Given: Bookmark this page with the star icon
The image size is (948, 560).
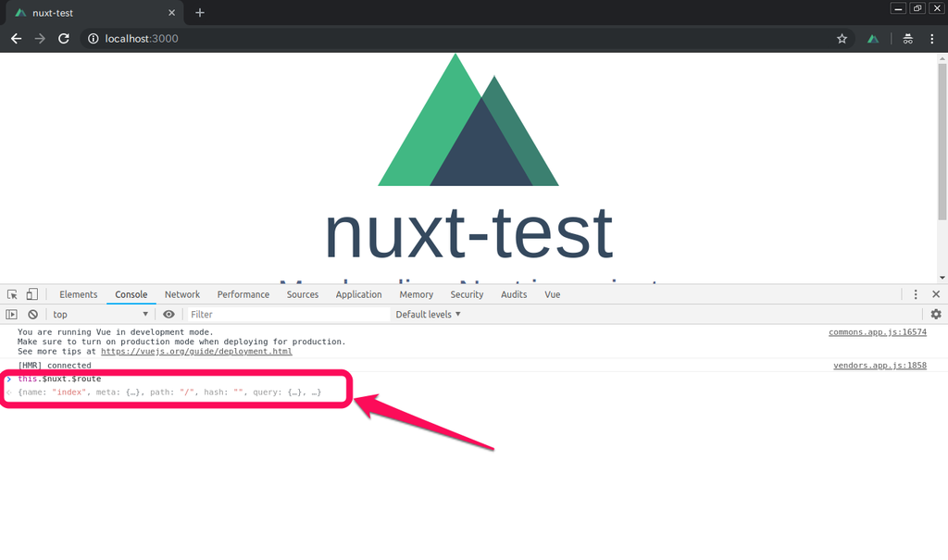Looking at the screenshot, I should (x=842, y=39).
